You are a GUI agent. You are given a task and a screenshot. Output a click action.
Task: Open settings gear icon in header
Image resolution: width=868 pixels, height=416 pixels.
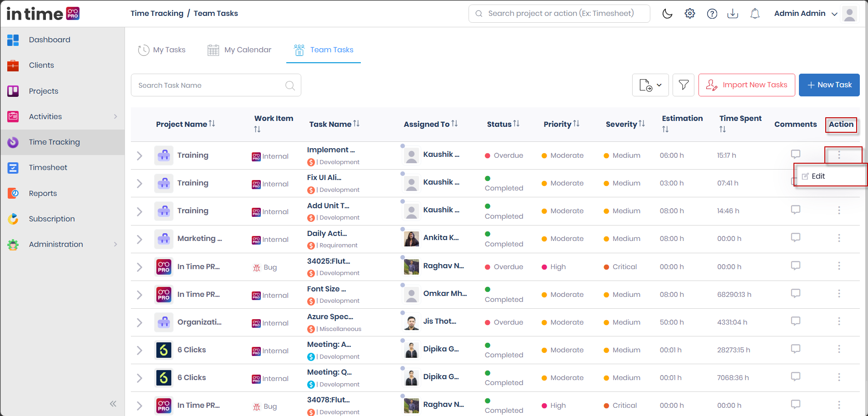pyautogui.click(x=690, y=14)
